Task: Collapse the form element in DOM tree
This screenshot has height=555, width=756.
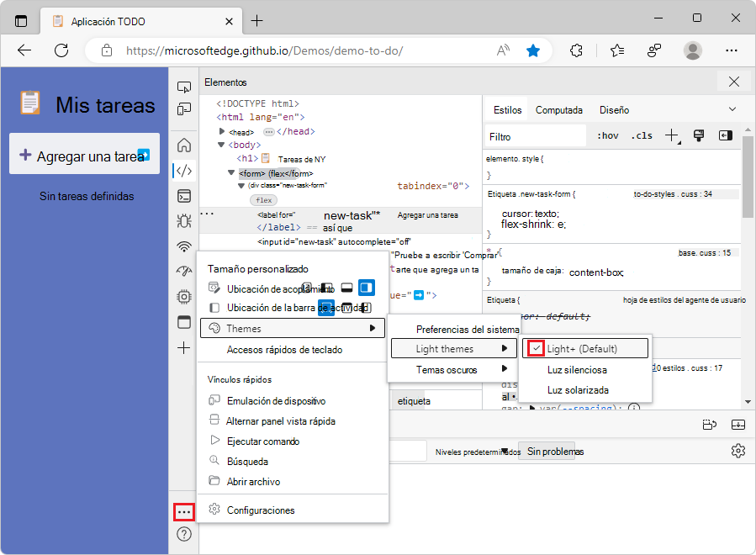Action: coord(230,172)
